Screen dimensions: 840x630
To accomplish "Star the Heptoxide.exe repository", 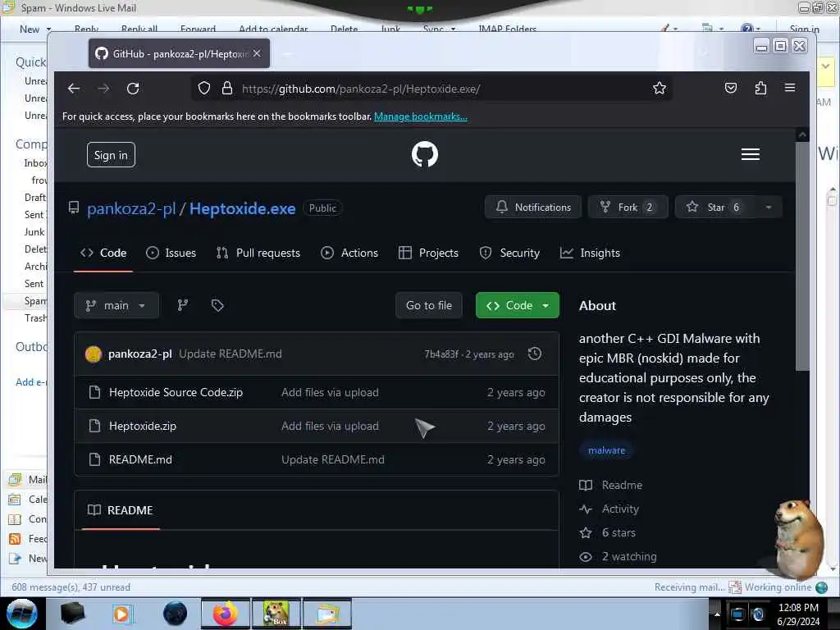I will 715,208.
